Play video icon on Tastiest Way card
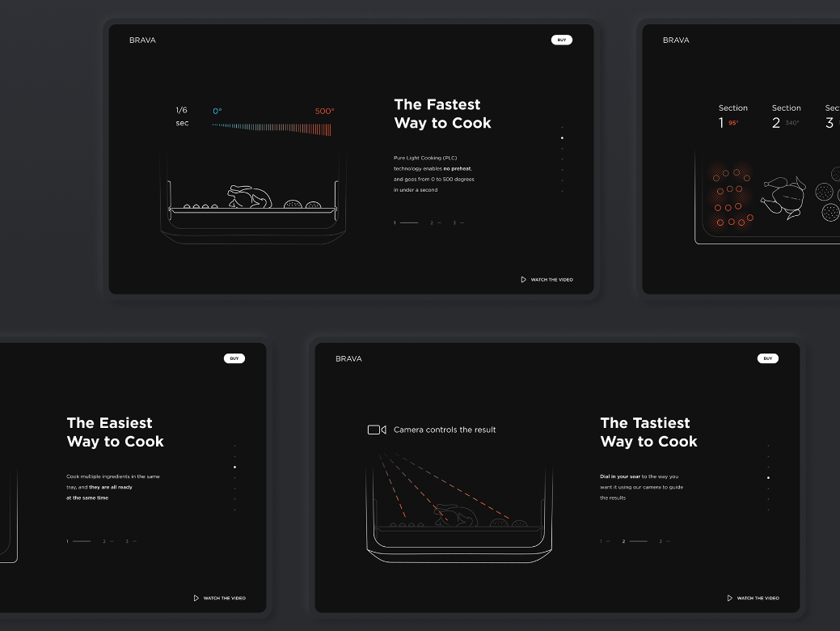 [x=729, y=598]
